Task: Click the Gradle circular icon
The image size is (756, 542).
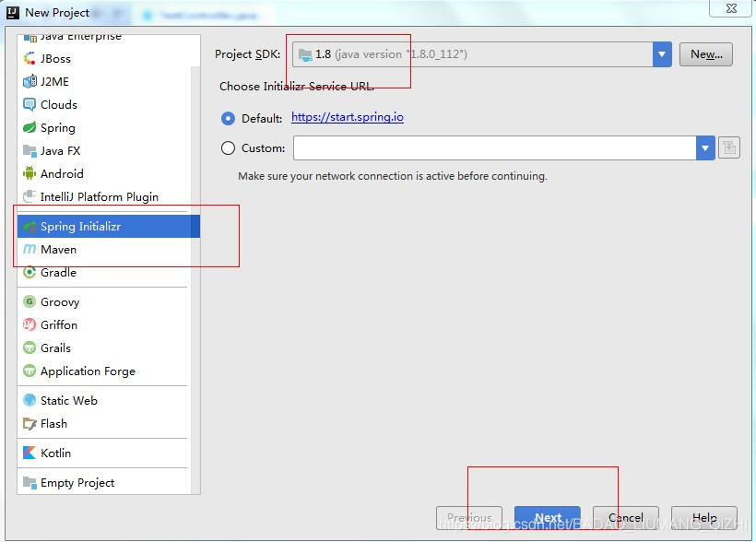Action: click(x=30, y=273)
